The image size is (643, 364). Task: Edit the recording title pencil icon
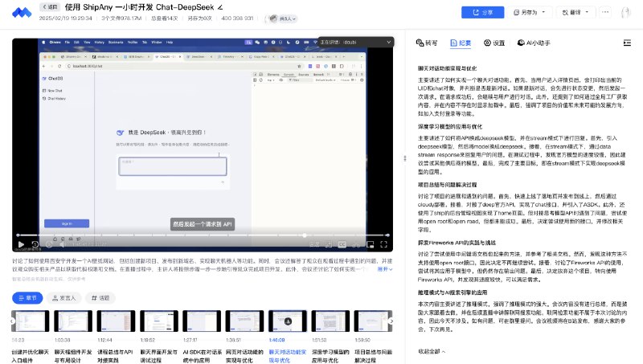220,7
